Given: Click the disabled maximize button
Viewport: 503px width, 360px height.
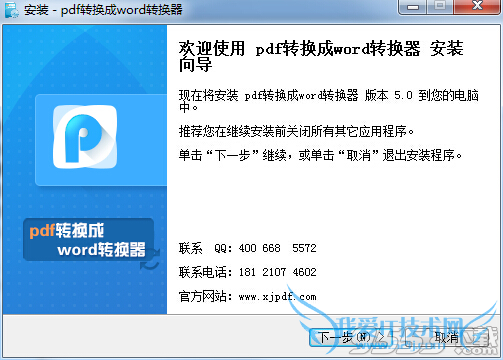Looking at the screenshot, I should [440, 7].
